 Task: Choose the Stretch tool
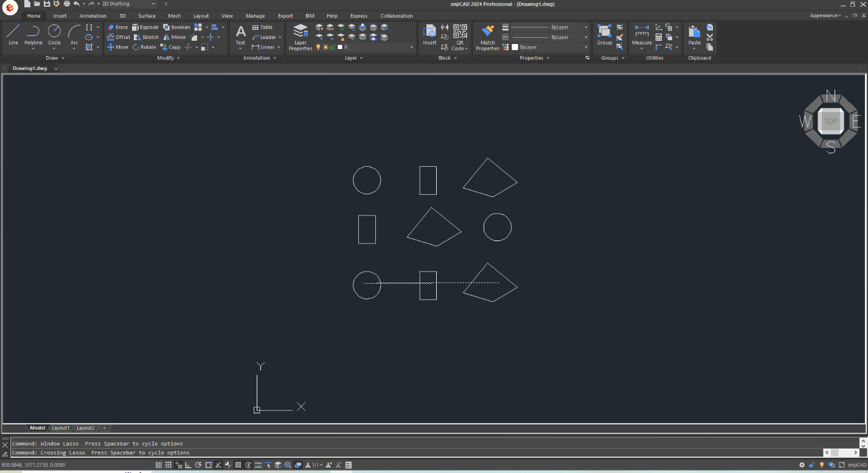click(146, 37)
